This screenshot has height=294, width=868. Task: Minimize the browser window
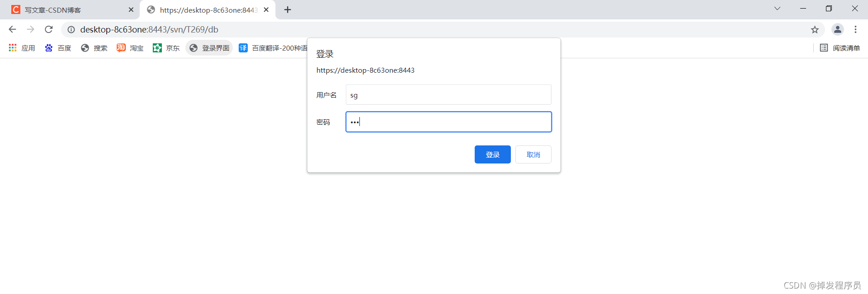tap(803, 9)
